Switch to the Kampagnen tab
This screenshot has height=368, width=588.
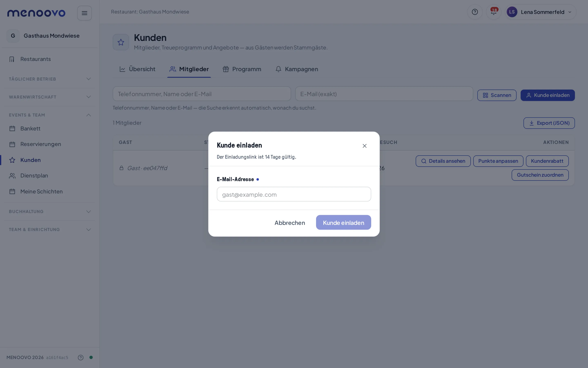[x=297, y=69]
